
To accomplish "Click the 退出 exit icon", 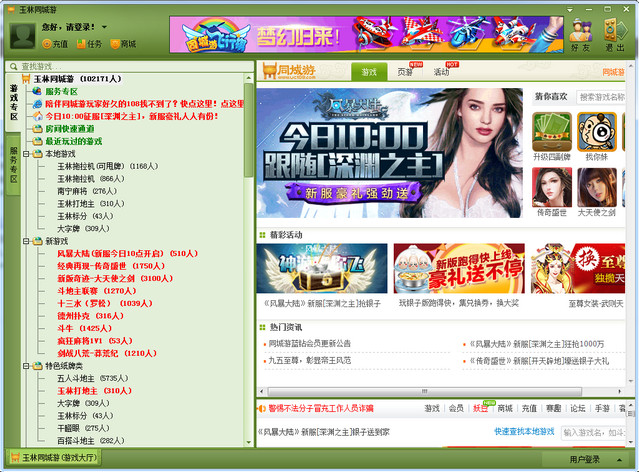I will click(x=615, y=35).
